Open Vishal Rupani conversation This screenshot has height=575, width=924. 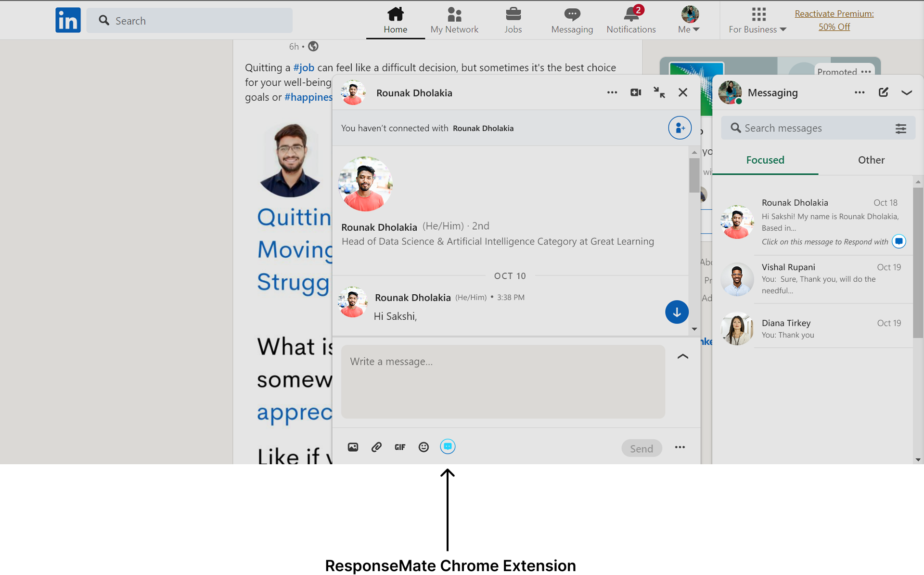point(813,279)
